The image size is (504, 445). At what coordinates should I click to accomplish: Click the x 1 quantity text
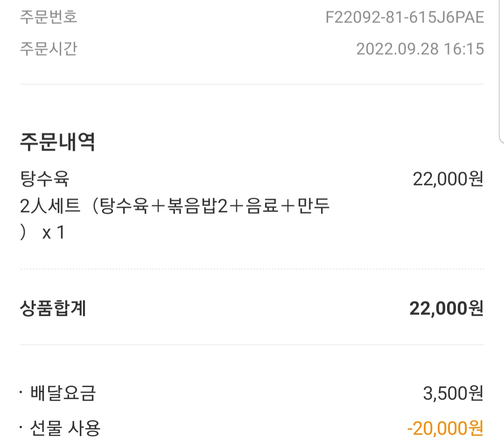point(54,233)
